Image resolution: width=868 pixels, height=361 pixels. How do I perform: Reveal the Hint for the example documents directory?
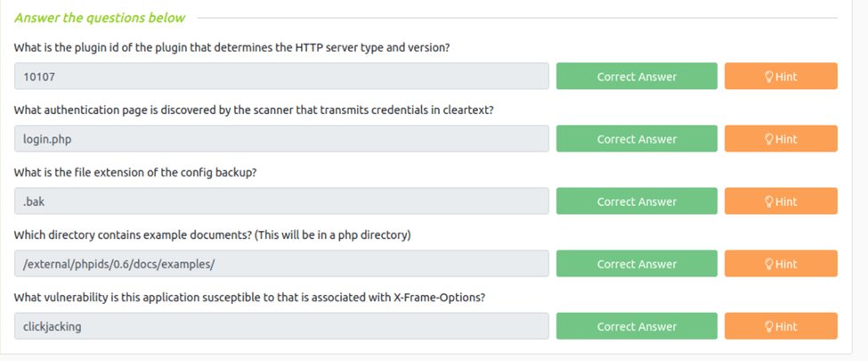pyautogui.click(x=781, y=264)
